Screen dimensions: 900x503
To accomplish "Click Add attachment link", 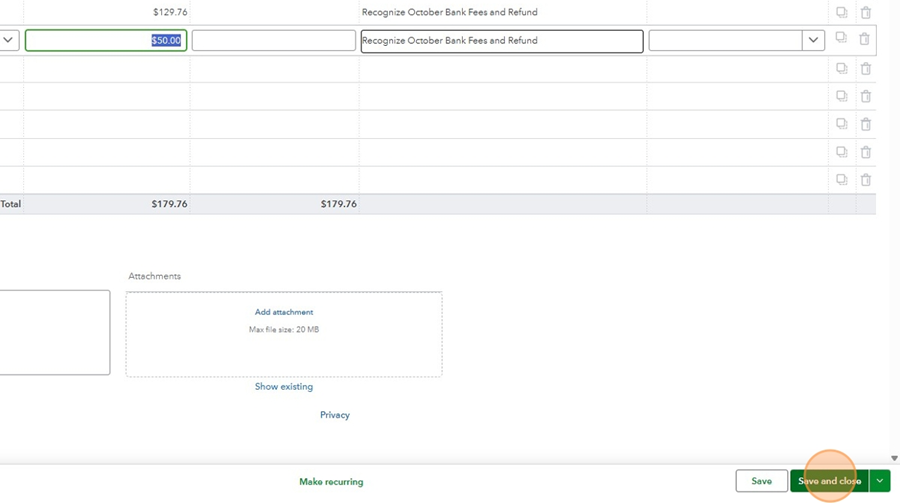I will coord(284,312).
